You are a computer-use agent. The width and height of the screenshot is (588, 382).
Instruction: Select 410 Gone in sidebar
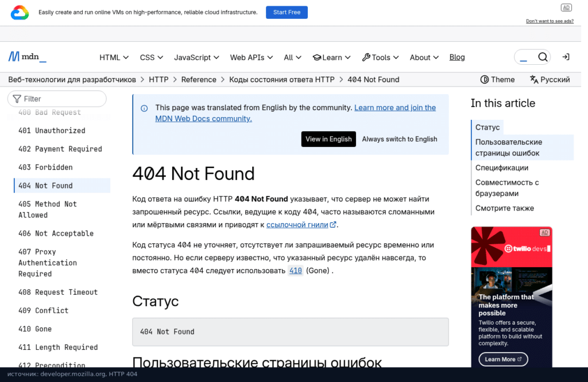[35, 329]
